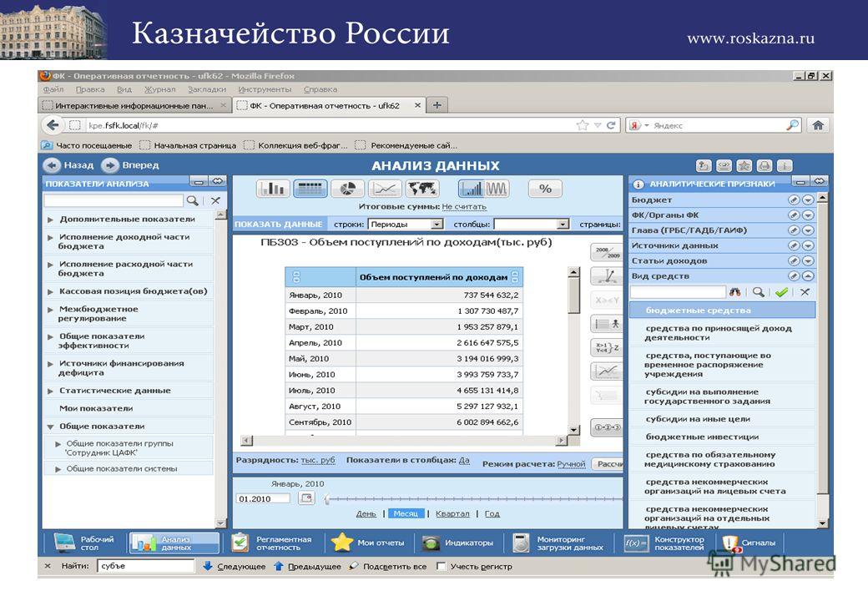The width and height of the screenshot is (868, 601).
Task: Click the Март, 2010 row label
Action: [311, 326]
